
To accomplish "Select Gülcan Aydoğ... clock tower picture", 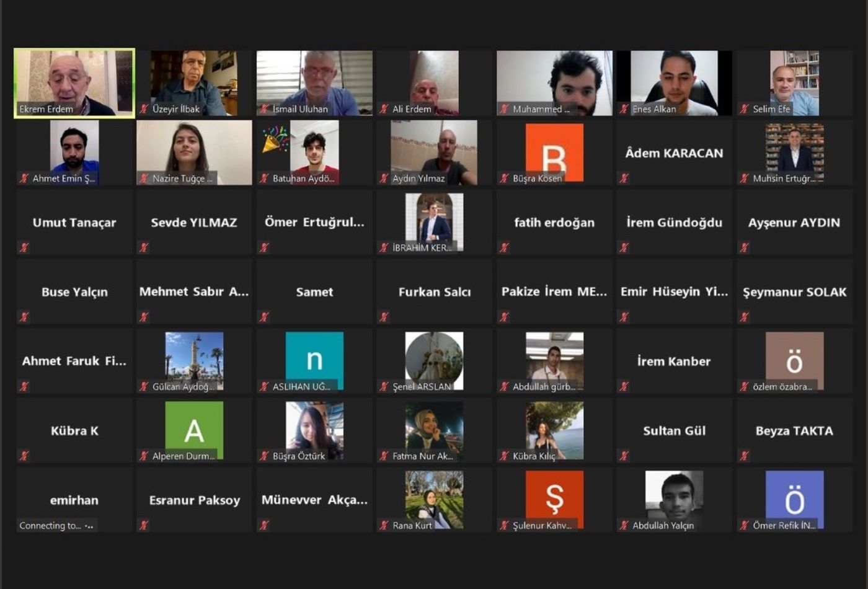I will pos(194,361).
